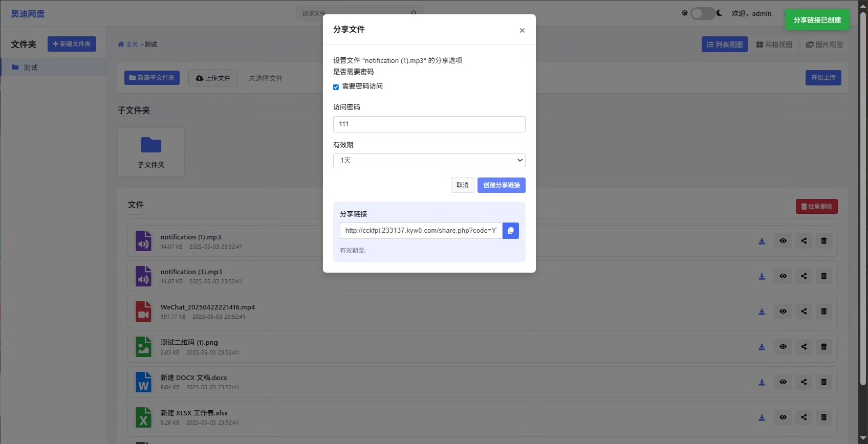The height and width of the screenshot is (444, 868).
Task: Switch to 图片视图
Action: pyautogui.click(x=824, y=45)
